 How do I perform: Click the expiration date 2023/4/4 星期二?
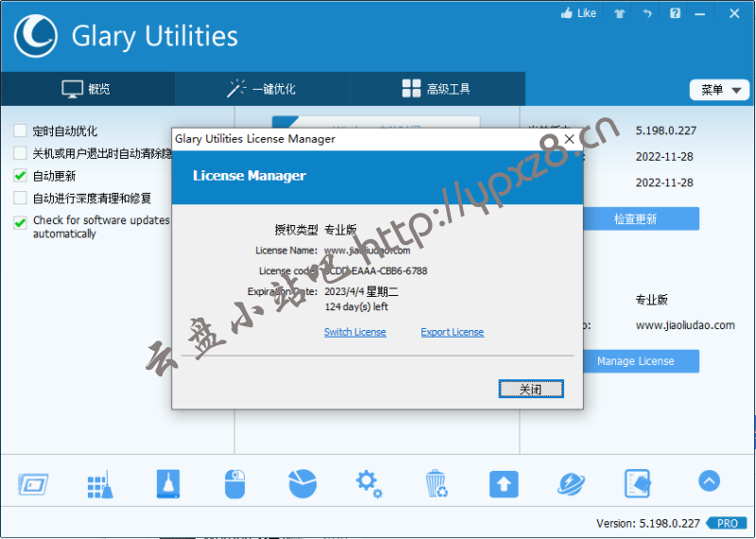pos(361,291)
